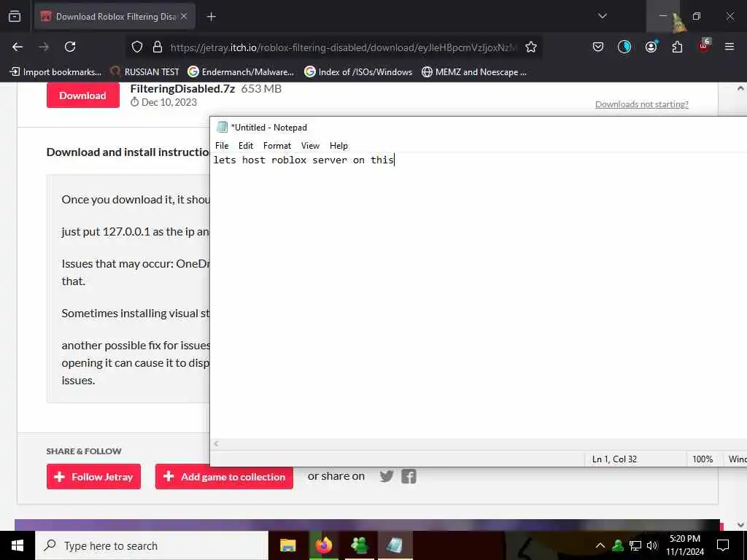
Task: Click 100% zoom status in Notepad
Action: (x=703, y=459)
